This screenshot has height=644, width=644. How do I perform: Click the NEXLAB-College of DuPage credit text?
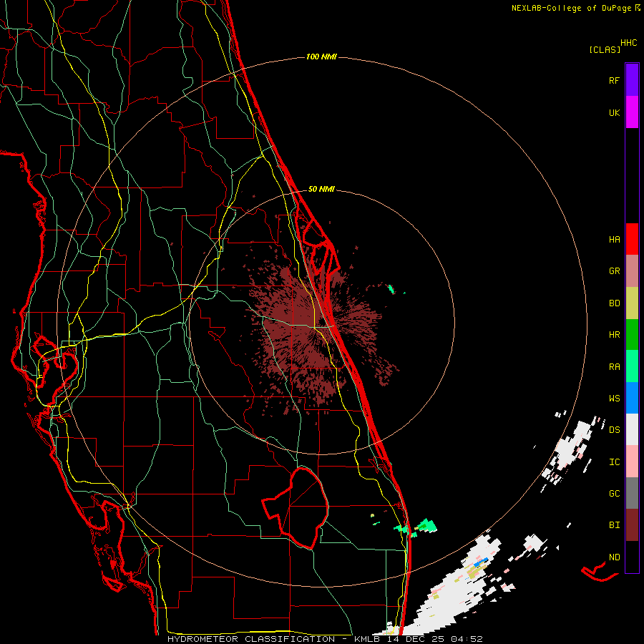click(x=571, y=8)
